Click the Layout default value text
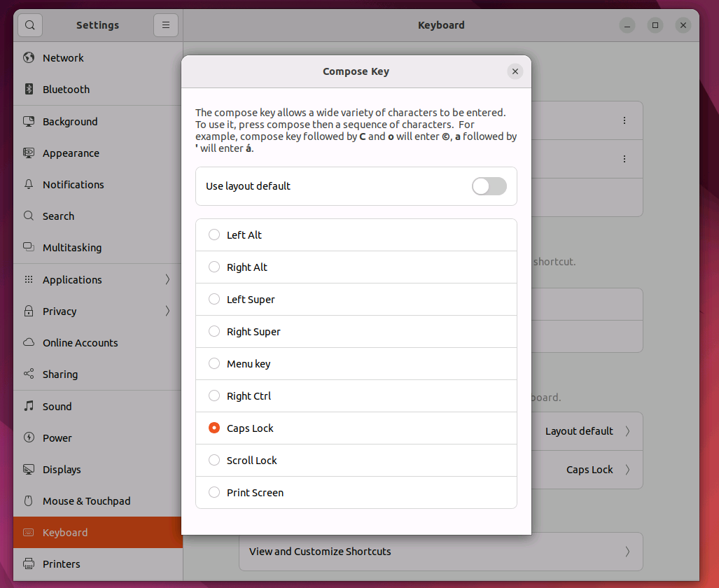The height and width of the screenshot is (588, 719). point(579,431)
